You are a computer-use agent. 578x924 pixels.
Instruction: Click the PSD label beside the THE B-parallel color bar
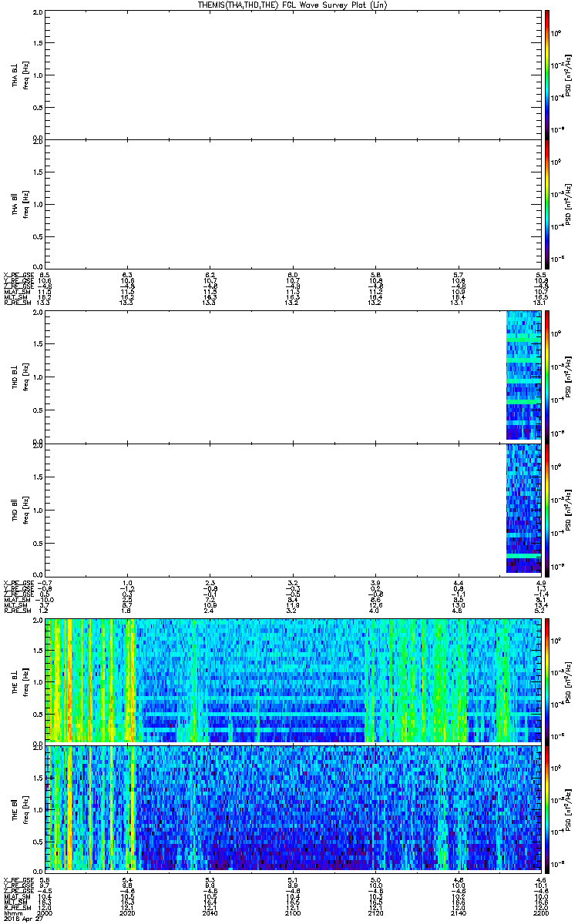click(x=568, y=809)
